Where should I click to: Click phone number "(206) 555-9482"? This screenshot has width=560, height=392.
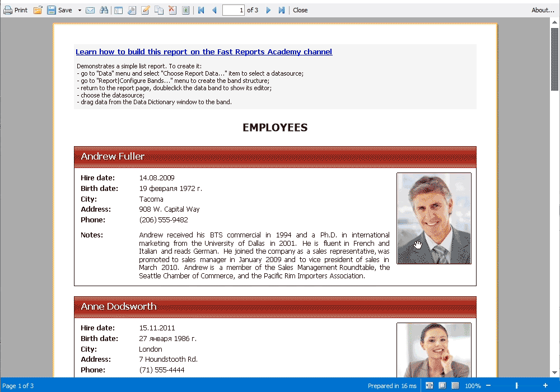[x=164, y=220]
